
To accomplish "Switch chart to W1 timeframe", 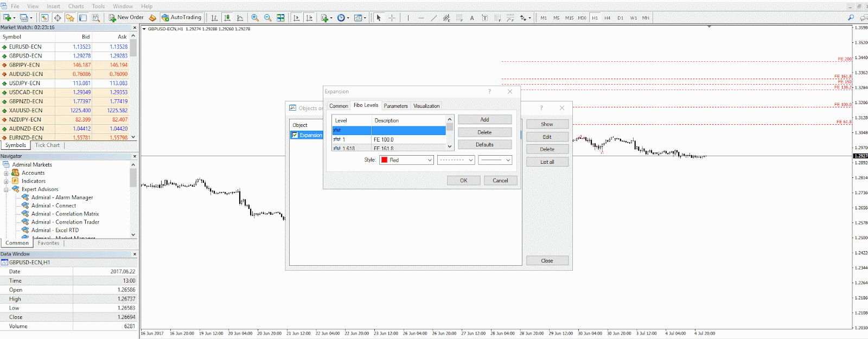I will coord(634,18).
